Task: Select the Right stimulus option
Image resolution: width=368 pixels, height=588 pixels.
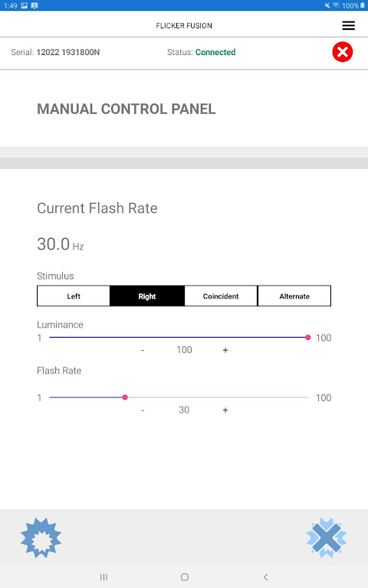Action: 147,296
